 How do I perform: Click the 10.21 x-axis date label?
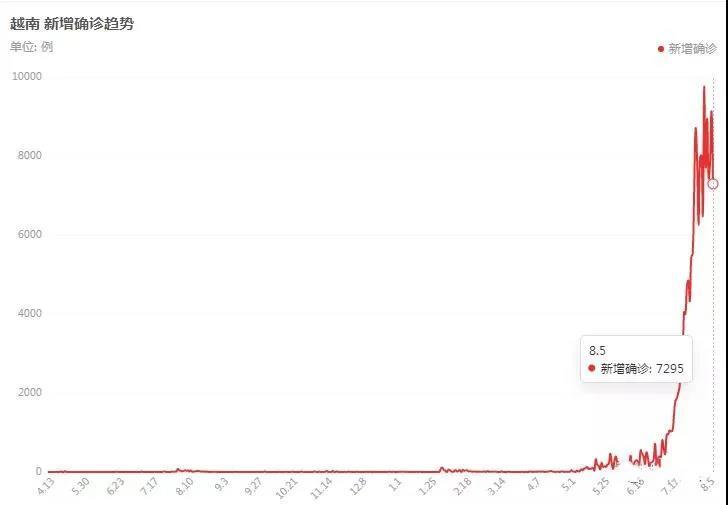coord(287,489)
